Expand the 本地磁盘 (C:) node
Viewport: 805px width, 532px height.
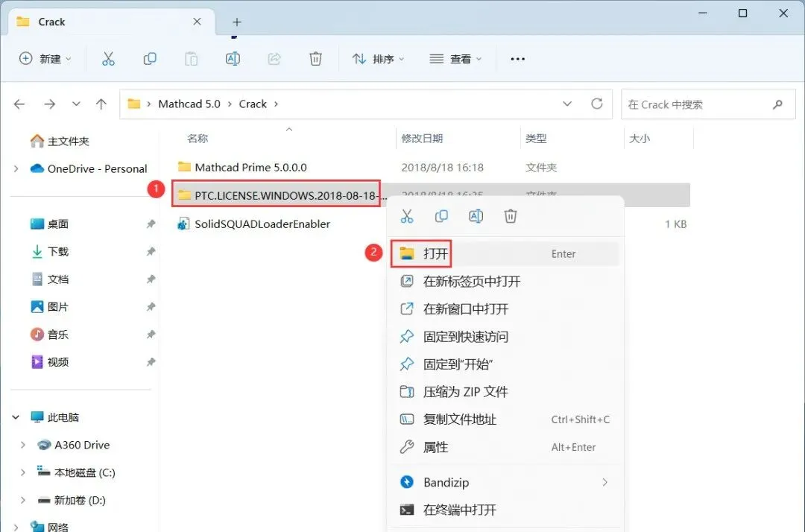[22, 472]
